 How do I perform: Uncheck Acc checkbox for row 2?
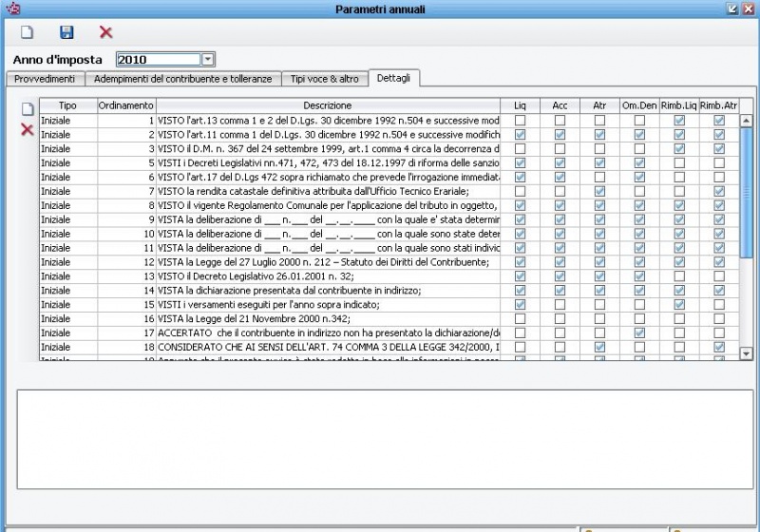(x=560, y=134)
